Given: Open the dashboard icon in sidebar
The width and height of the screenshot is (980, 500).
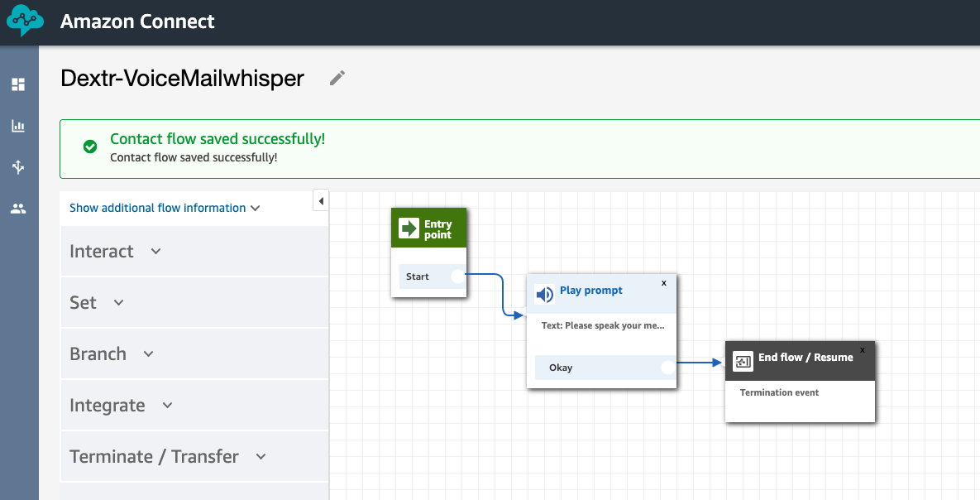Looking at the screenshot, I should 18,84.
